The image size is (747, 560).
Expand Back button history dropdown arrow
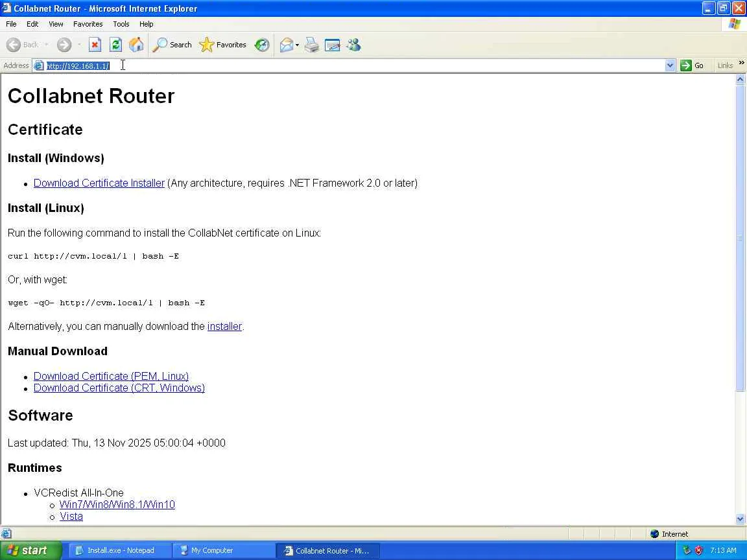(x=46, y=45)
